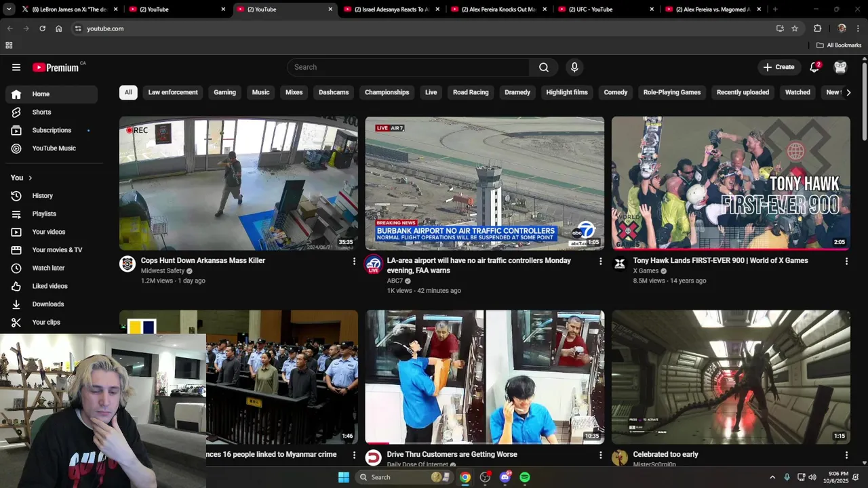Switch to the LeBron James on X tab

(70, 9)
